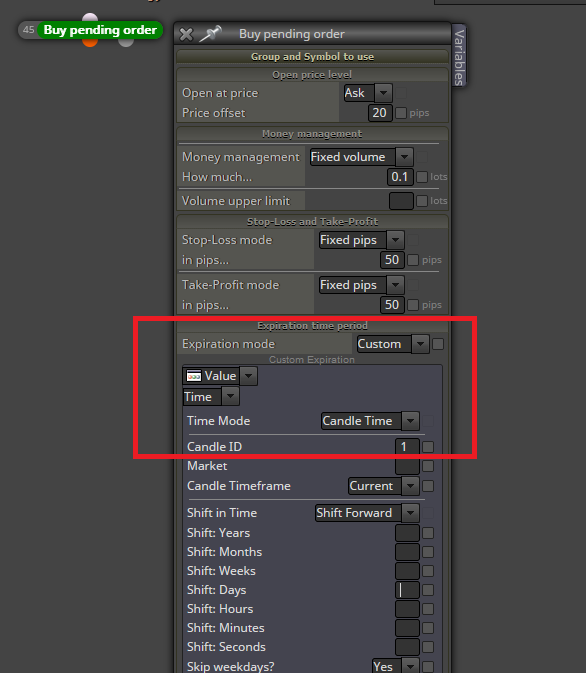
Task: Toggle the How much lots checkbox
Action: pyautogui.click(x=422, y=177)
